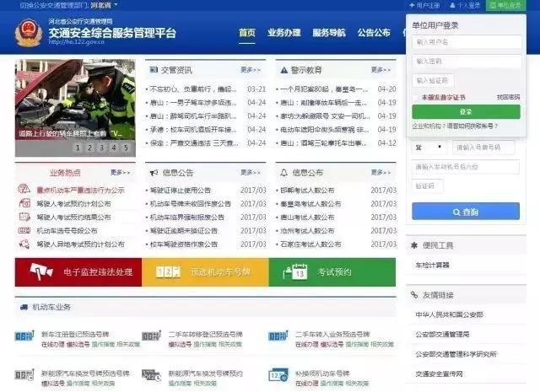Select carousel slide number 1
The width and height of the screenshot is (540, 392).
click(78, 148)
